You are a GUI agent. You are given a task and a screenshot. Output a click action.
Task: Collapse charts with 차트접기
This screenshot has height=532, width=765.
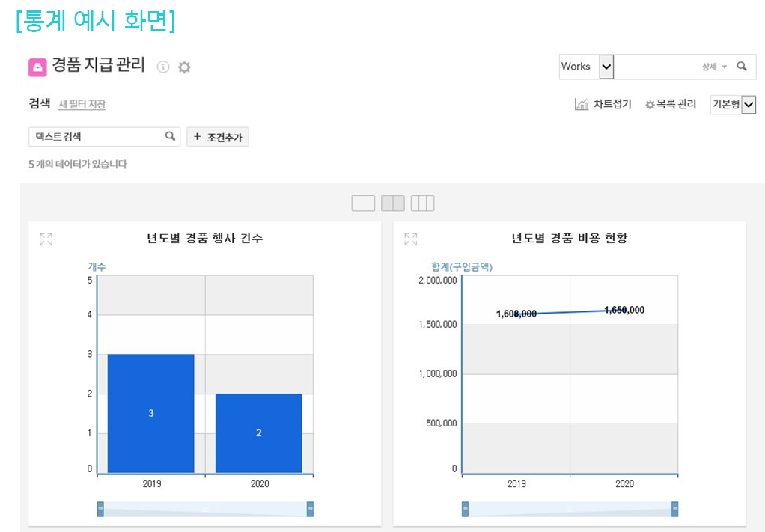[x=603, y=105]
